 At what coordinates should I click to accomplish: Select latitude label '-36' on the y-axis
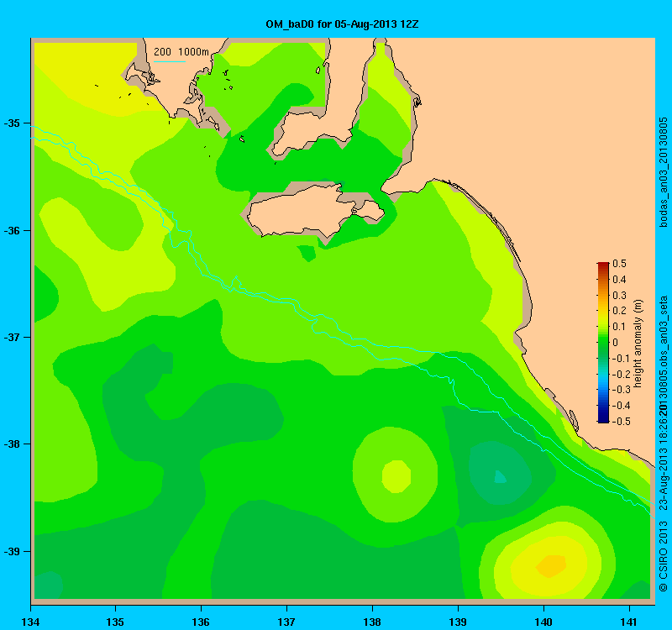(12, 230)
